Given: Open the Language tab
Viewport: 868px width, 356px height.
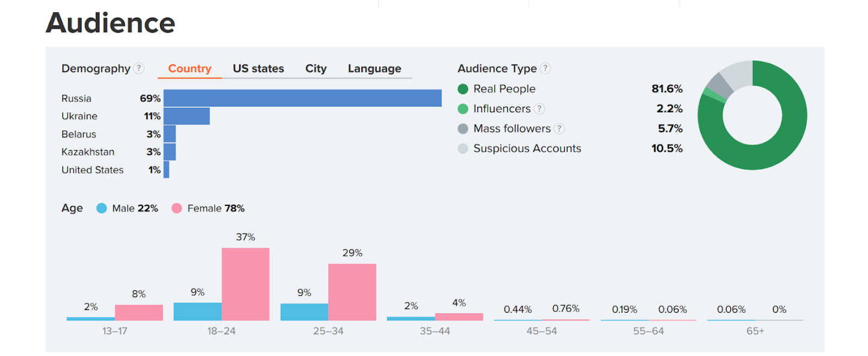Looking at the screenshot, I should coord(374,68).
